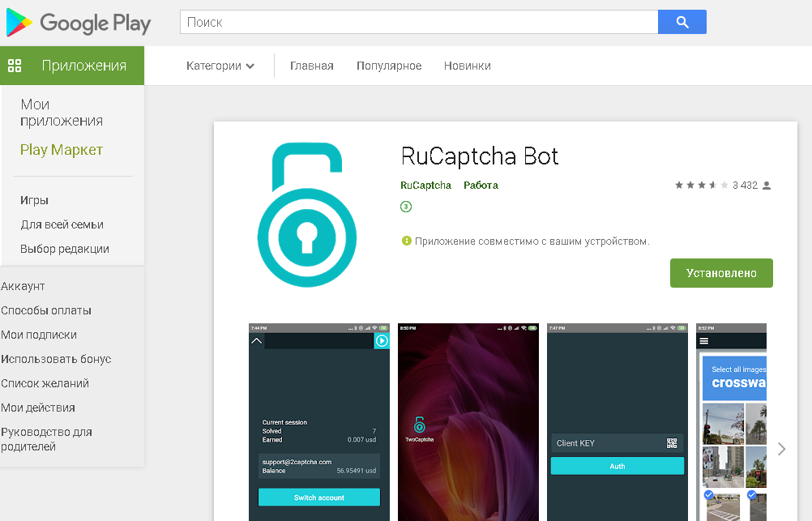Open the TwoCaptcha splash screenshot thumbnail

468,422
